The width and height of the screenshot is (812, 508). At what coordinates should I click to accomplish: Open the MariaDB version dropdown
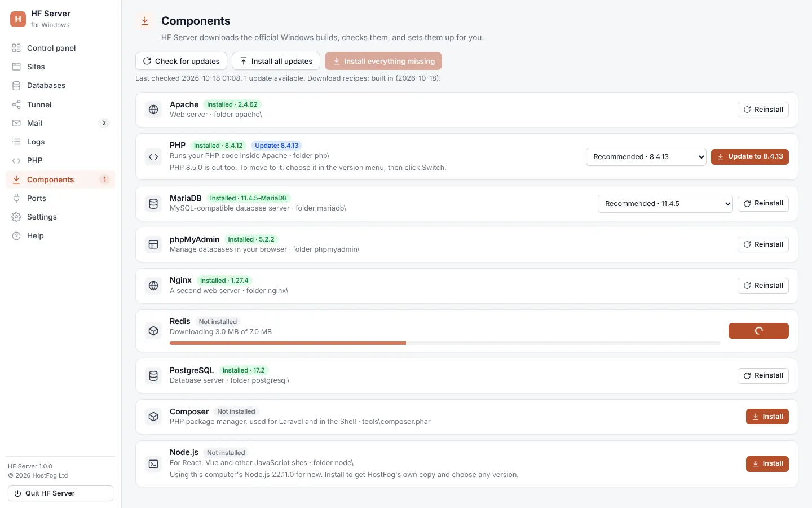click(x=665, y=204)
